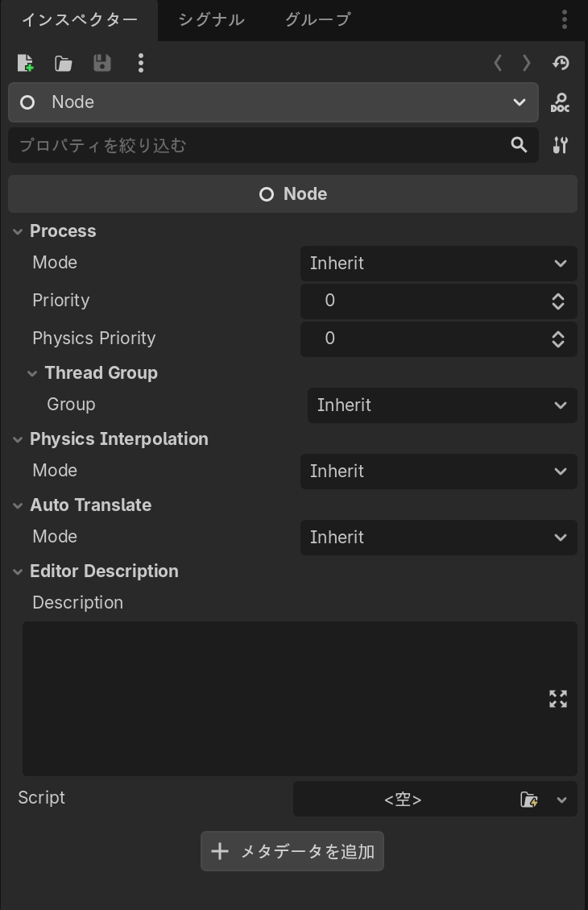588x910 pixels.
Task: Collapse the Thread Group subsection
Action: [32, 373]
